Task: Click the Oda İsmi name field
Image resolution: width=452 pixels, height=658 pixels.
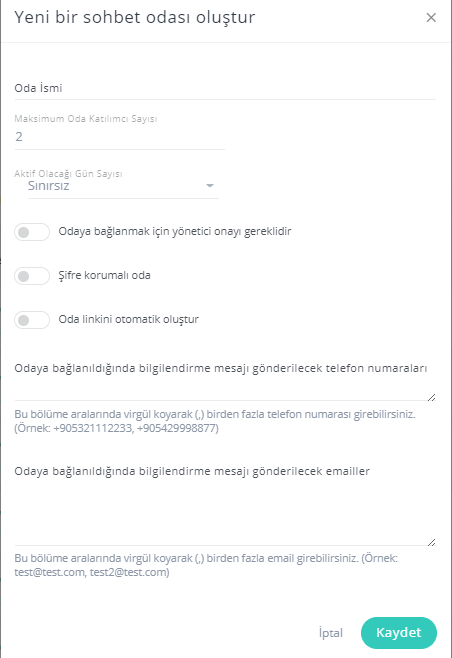Action: [x=225, y=88]
